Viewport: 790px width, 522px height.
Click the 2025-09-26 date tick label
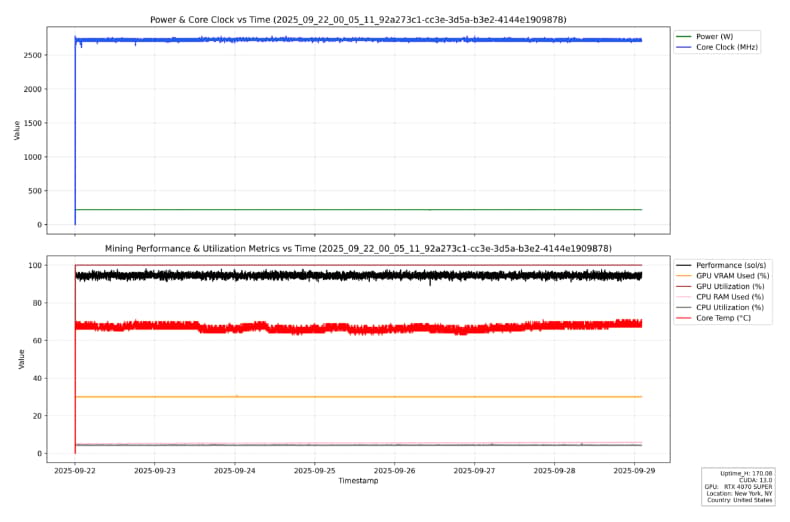394,471
